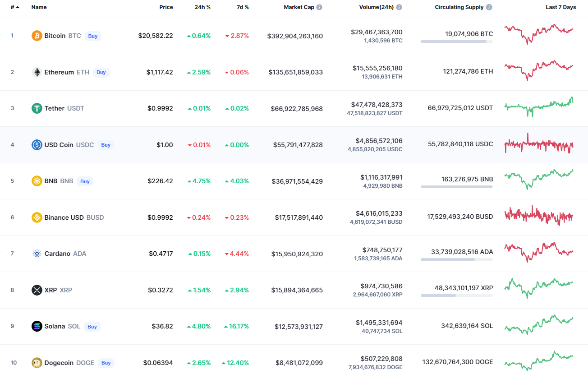Click the Ethereum diamond logo icon
This screenshot has height=379, width=588.
pos(37,72)
